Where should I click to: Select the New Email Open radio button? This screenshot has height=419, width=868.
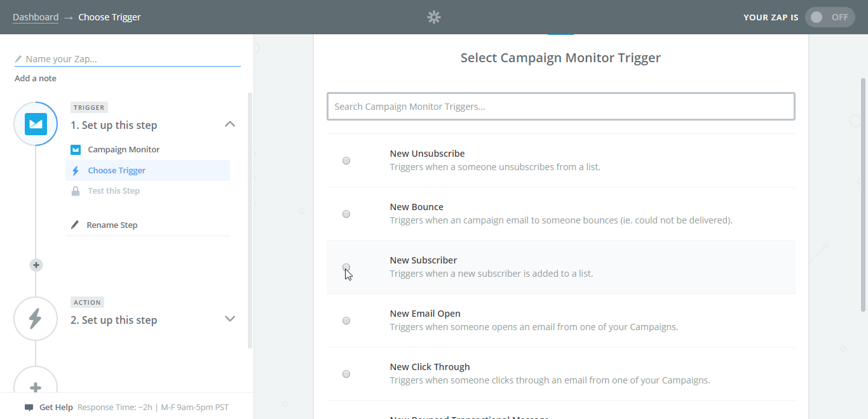coord(346,321)
